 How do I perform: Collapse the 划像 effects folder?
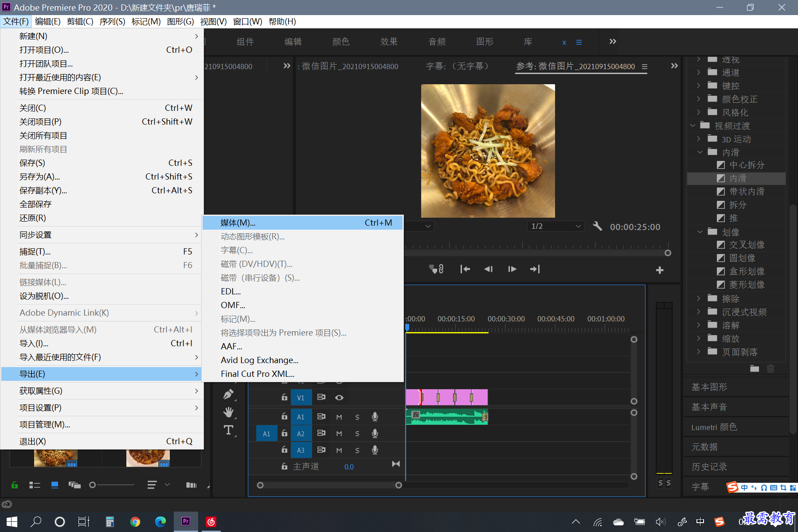click(x=700, y=232)
